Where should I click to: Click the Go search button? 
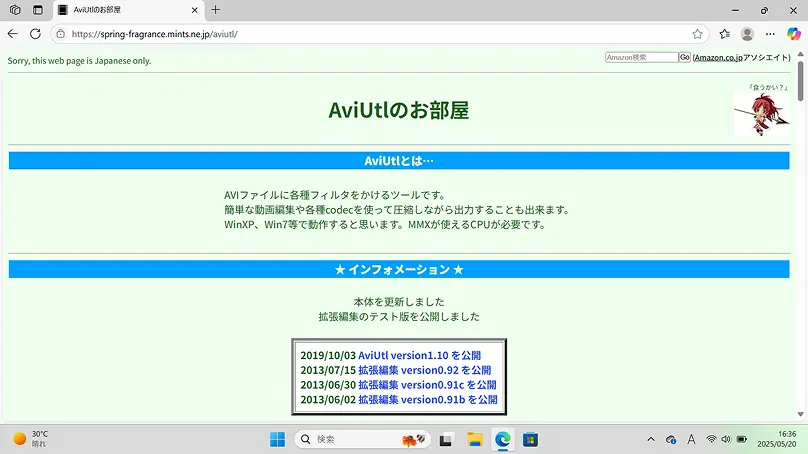(x=684, y=57)
